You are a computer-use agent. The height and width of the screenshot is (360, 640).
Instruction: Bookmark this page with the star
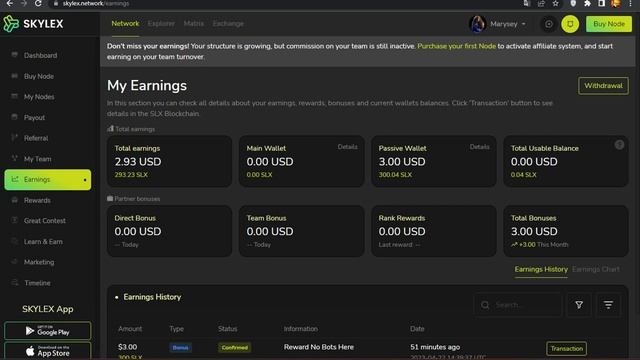click(x=556, y=3)
